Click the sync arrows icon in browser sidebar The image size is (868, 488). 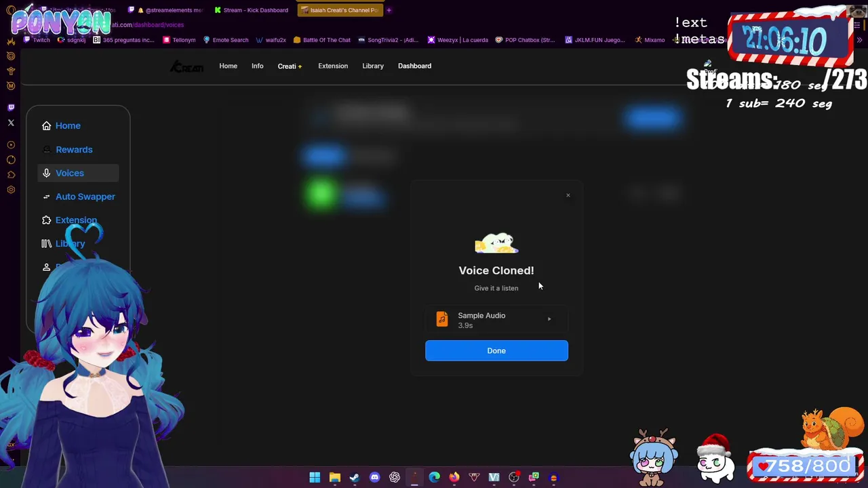click(x=11, y=159)
